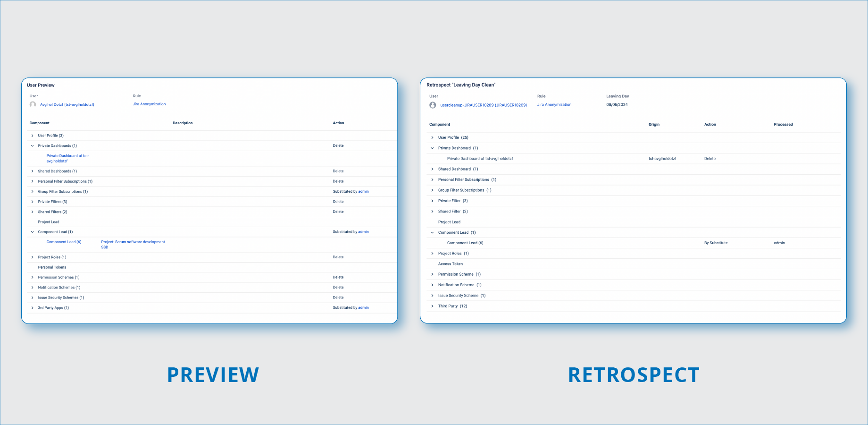Expand Private Filter (3) in Retrospect
The image size is (868, 425).
point(432,201)
